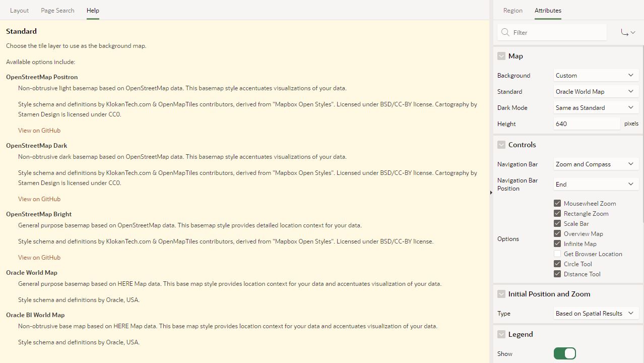Open the Navigation Bar dropdown
This screenshot has height=363, width=644.
coord(596,164)
